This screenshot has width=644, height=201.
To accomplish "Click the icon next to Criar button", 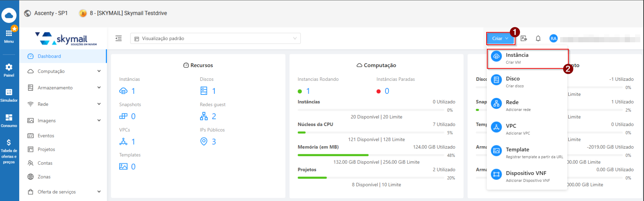I will [x=524, y=38].
